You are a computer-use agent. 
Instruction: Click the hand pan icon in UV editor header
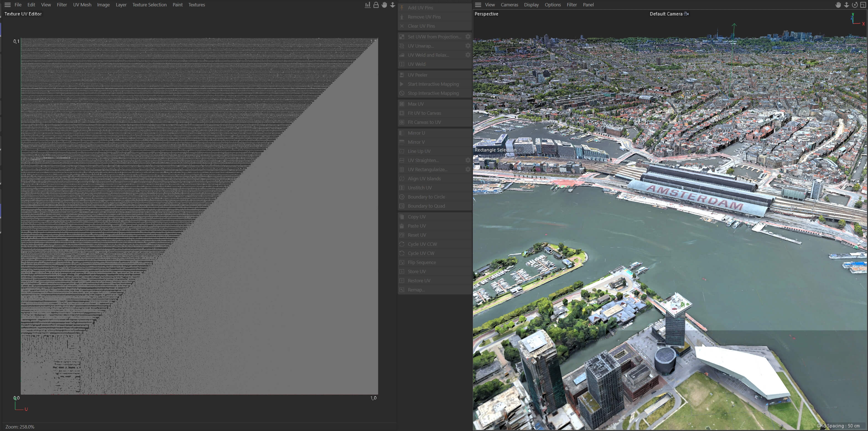coord(384,5)
